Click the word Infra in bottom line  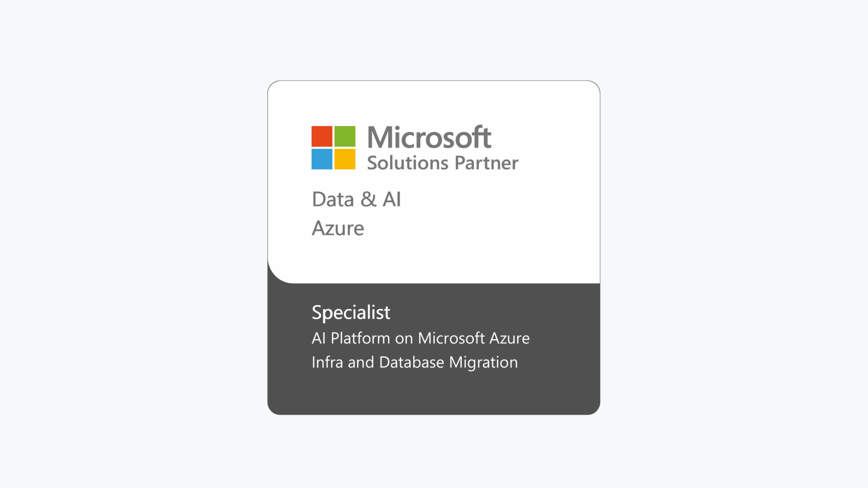pyautogui.click(x=327, y=362)
